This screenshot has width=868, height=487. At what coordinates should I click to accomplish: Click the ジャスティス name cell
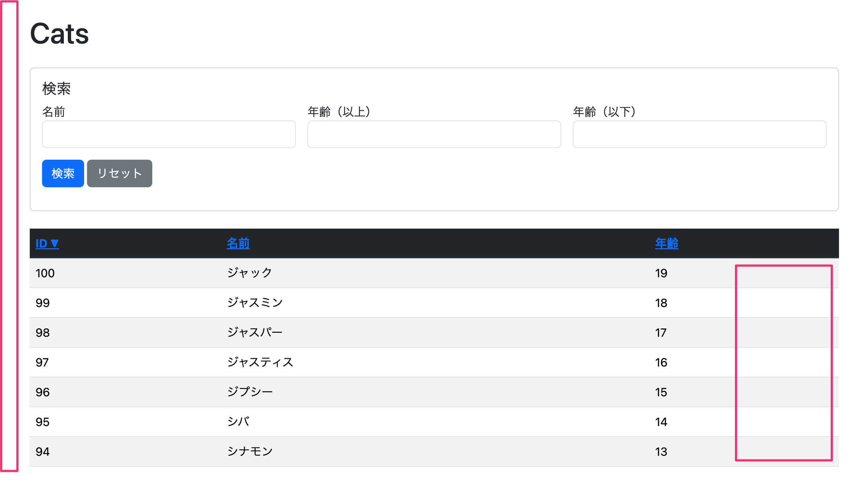tap(260, 362)
